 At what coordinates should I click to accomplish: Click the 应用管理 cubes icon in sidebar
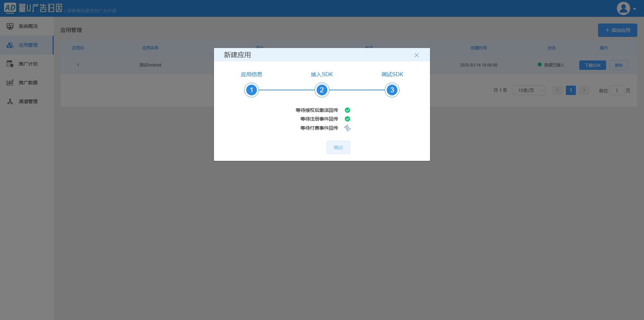tap(10, 45)
